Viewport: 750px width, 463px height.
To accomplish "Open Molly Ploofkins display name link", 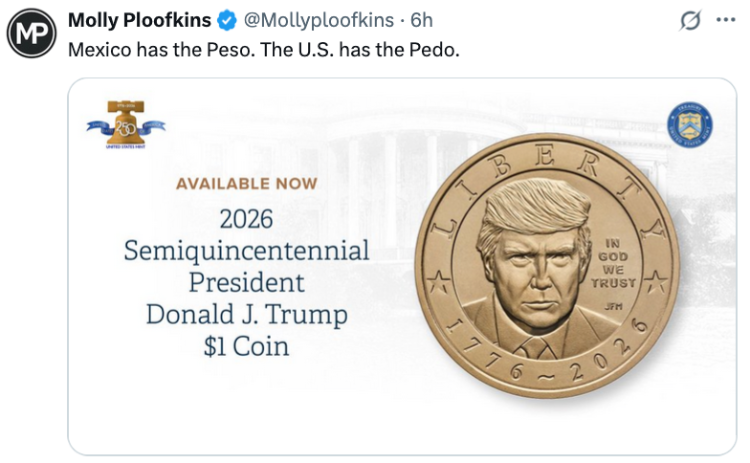I will 139,21.
